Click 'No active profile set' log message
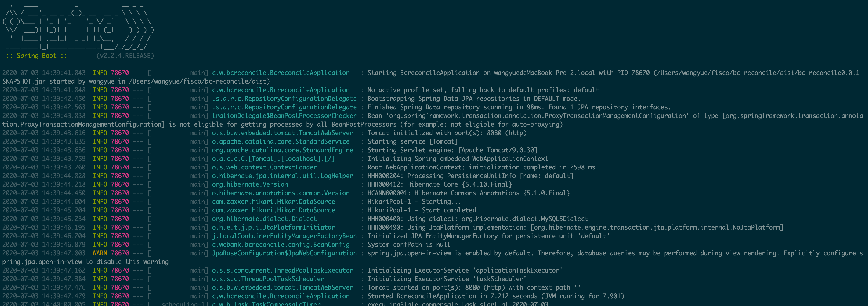The height and width of the screenshot is (306, 868). coord(483,90)
